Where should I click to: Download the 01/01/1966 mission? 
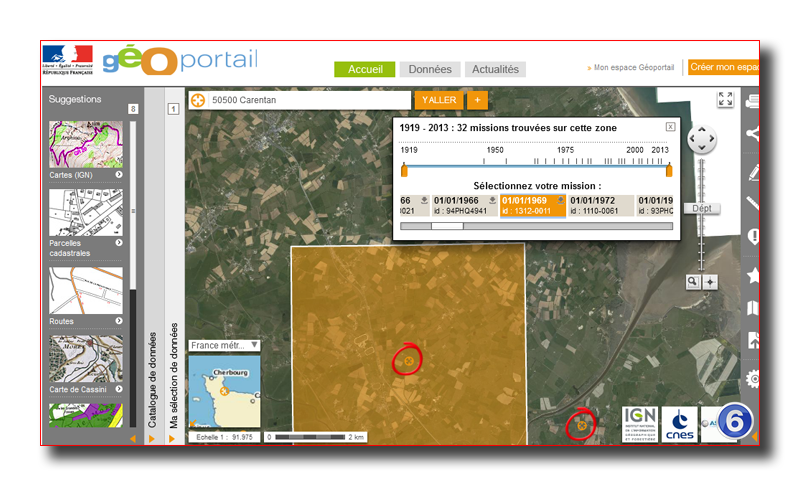click(492, 200)
